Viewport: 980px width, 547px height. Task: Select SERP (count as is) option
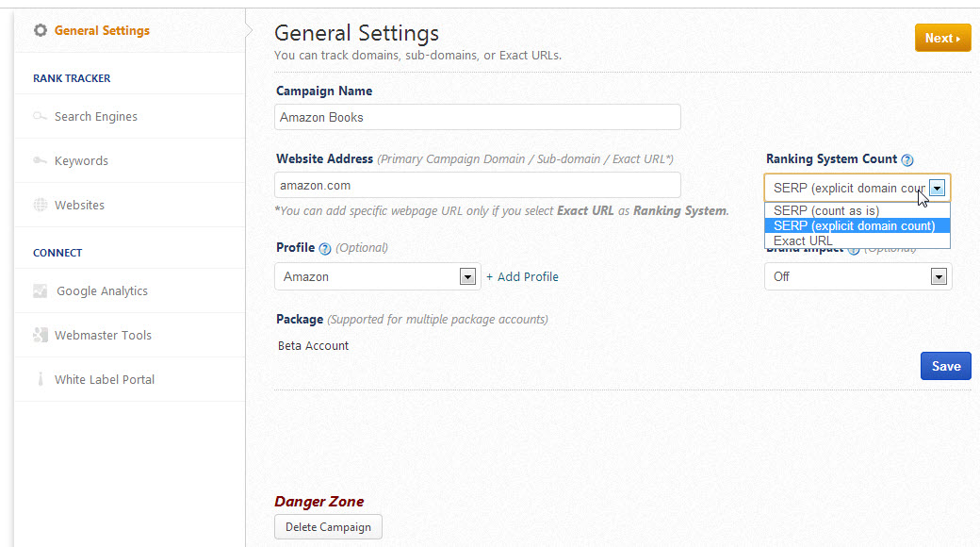826,211
